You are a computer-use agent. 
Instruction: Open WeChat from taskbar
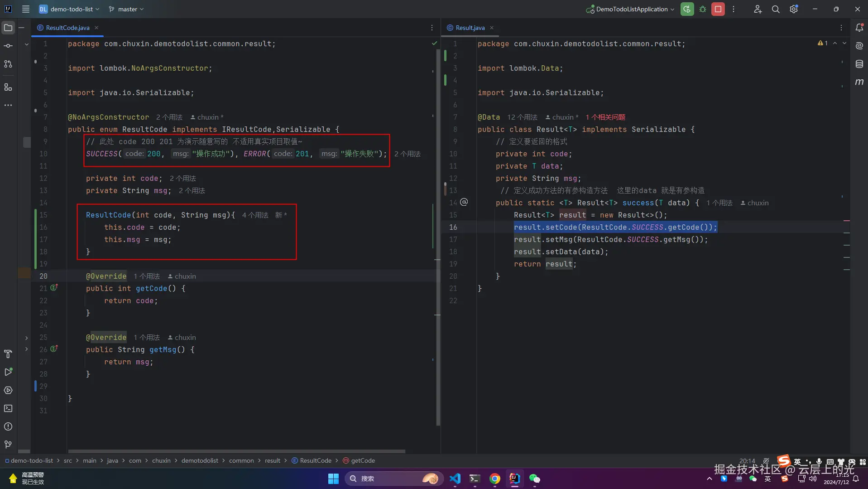pyautogui.click(x=535, y=479)
